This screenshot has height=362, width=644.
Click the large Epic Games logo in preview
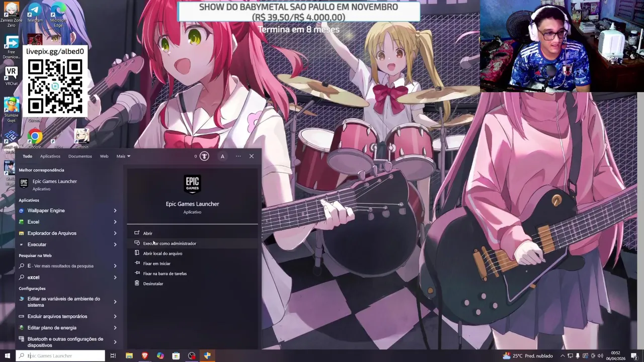(192, 185)
